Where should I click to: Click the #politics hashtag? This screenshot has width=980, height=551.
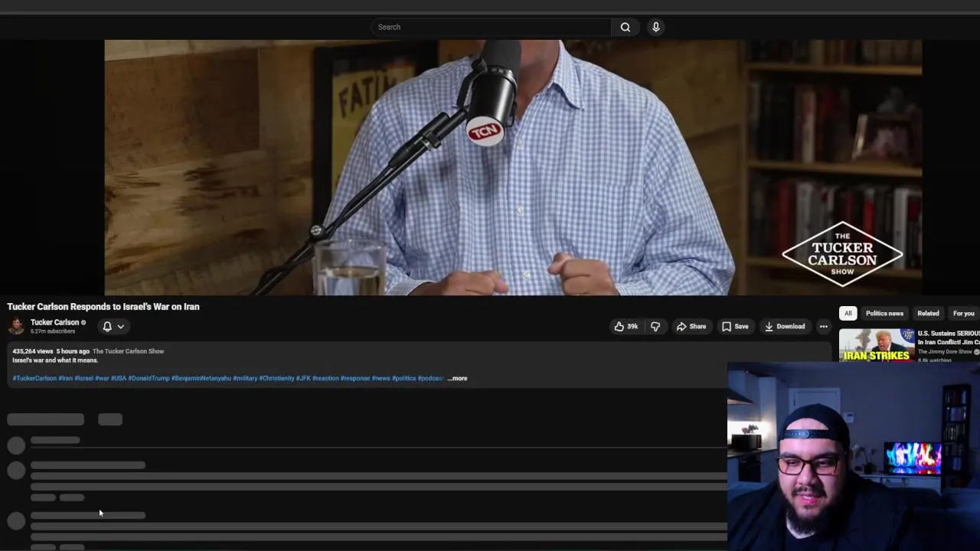pyautogui.click(x=404, y=378)
